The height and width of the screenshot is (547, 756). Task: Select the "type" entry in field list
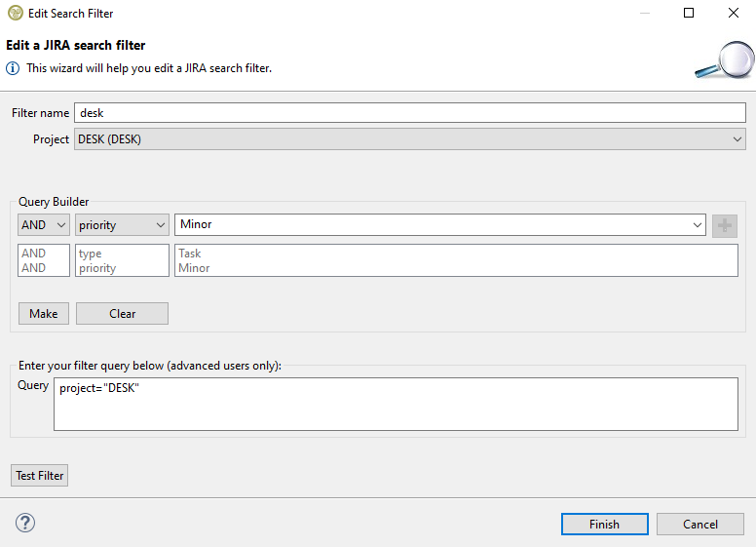(91, 254)
